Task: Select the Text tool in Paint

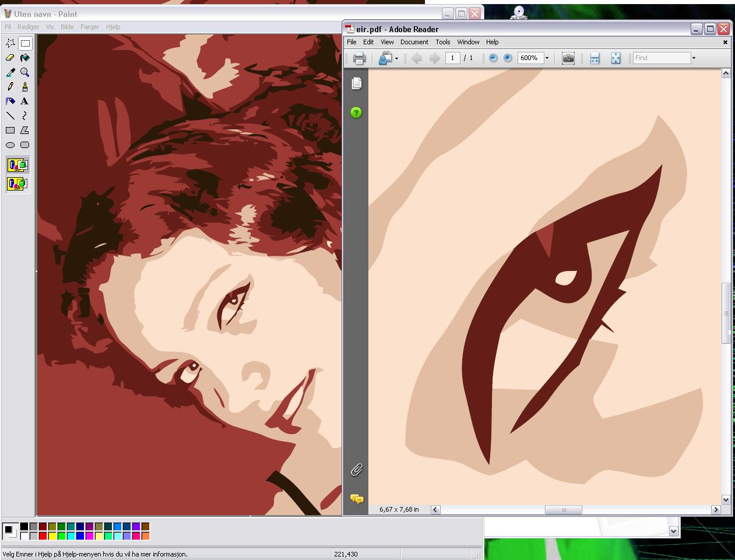Action: coord(24,101)
